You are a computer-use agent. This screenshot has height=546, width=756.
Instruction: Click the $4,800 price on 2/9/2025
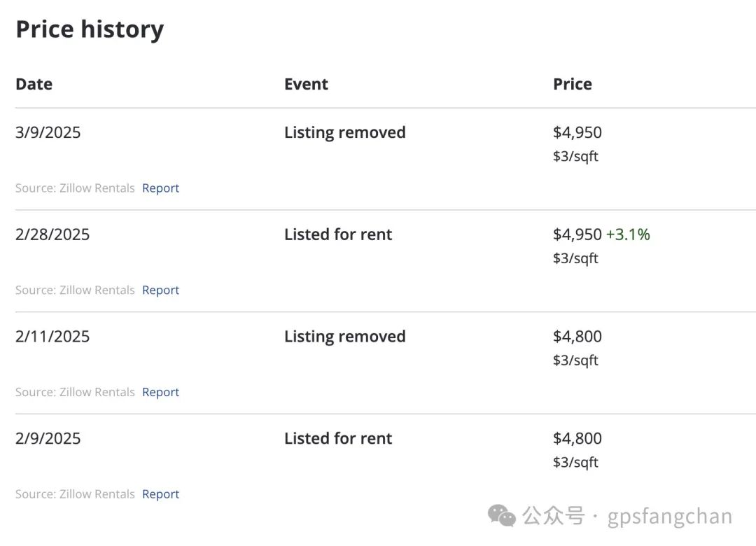click(x=577, y=438)
